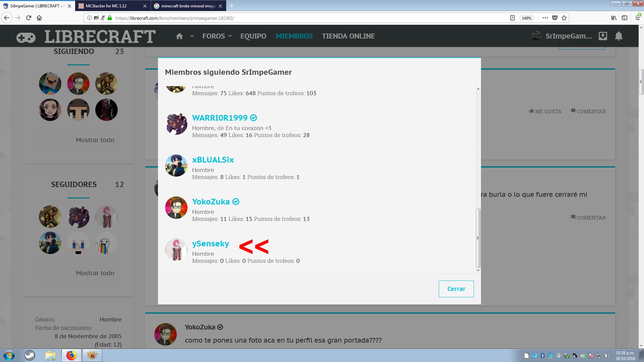Select the MIEMBROS menu item
This screenshot has width=644, height=362.
294,36
